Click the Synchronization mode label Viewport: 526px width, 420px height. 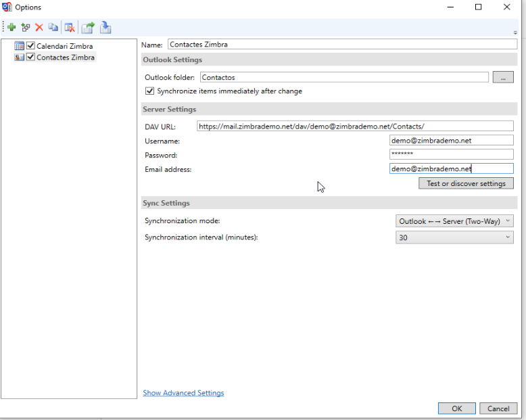tap(182, 220)
